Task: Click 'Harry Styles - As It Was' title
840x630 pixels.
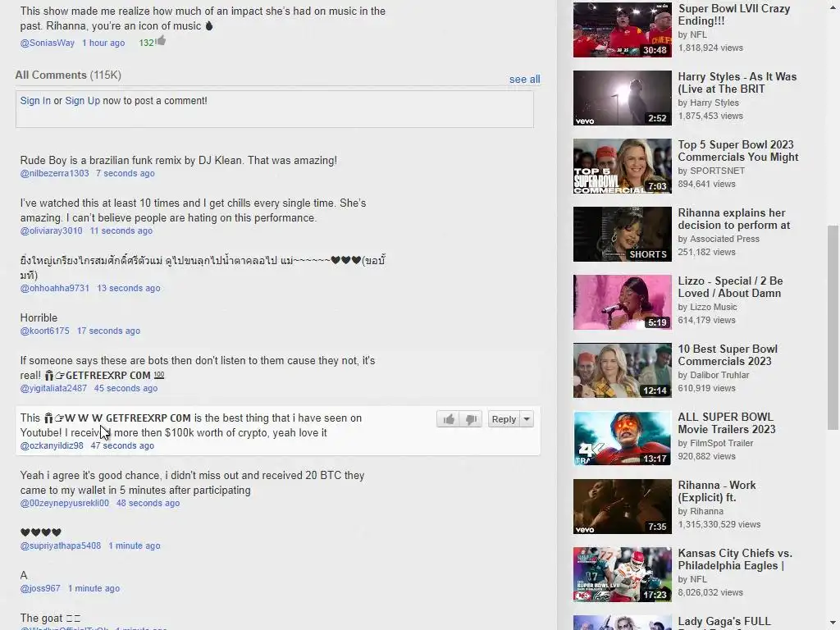Action: [737, 83]
